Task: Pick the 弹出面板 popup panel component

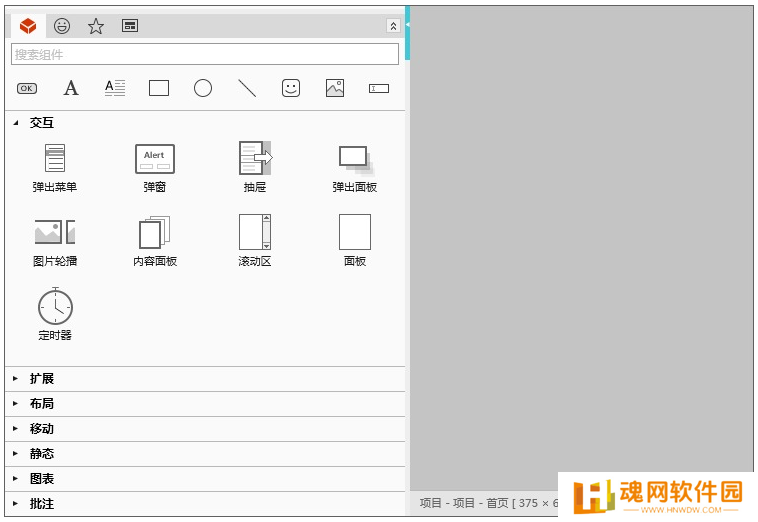Action: pos(355,169)
